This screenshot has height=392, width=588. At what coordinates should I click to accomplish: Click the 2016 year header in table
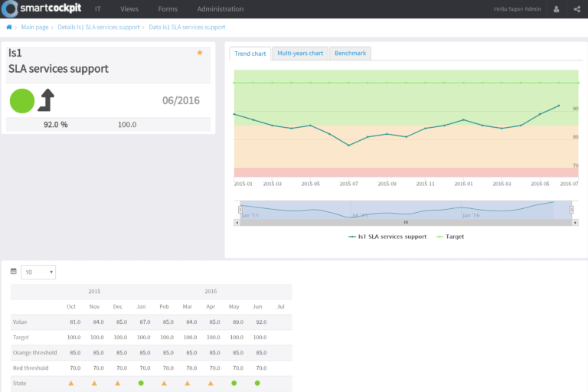pyautogui.click(x=211, y=291)
